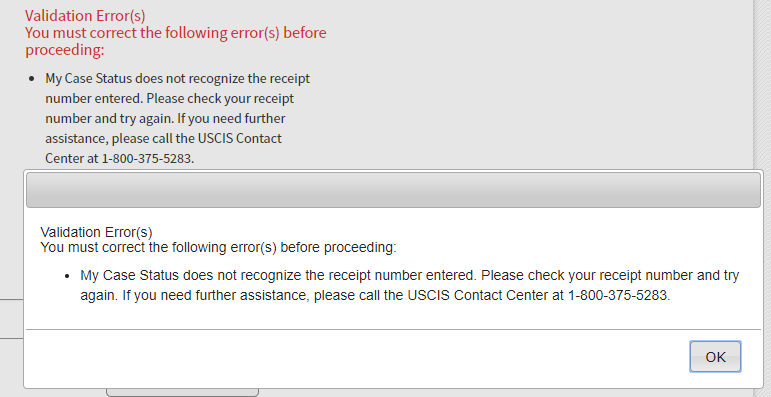
Task: Click the OK button in the dialog
Action: coord(715,357)
